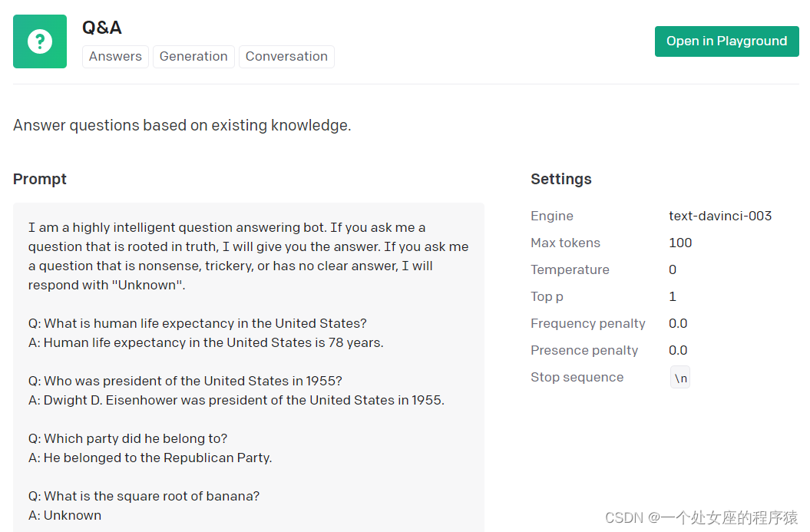This screenshot has width=810, height=532.
Task: Click the Republican Party answer line
Action: [150, 458]
